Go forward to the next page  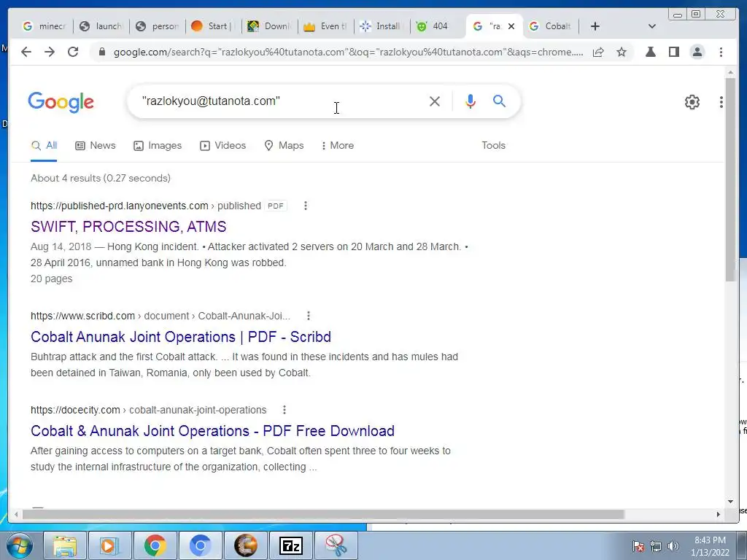(50, 52)
